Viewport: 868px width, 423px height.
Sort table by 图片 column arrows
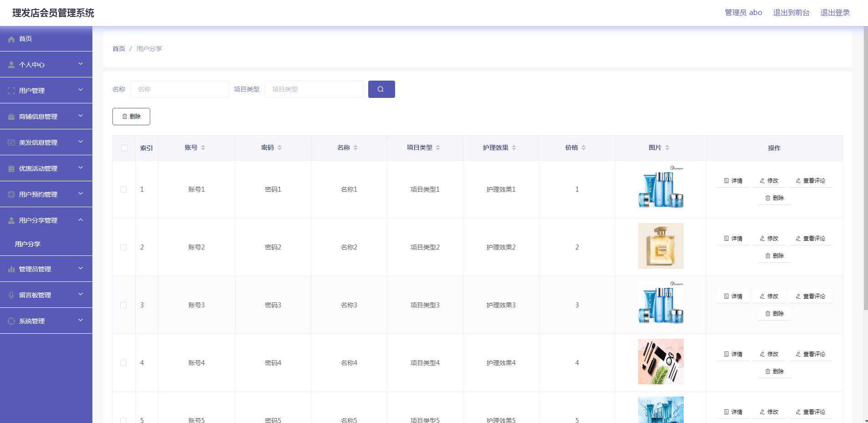coord(667,148)
